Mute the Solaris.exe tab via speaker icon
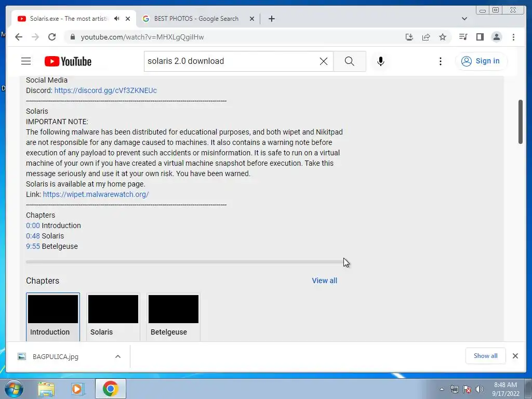Image resolution: width=532 pixels, height=399 pixels. [x=117, y=19]
